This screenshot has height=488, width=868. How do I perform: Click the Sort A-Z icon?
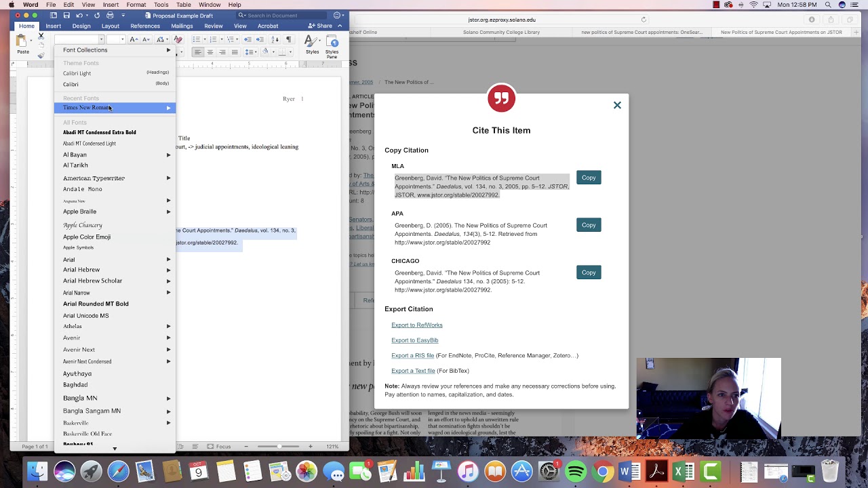click(x=275, y=39)
